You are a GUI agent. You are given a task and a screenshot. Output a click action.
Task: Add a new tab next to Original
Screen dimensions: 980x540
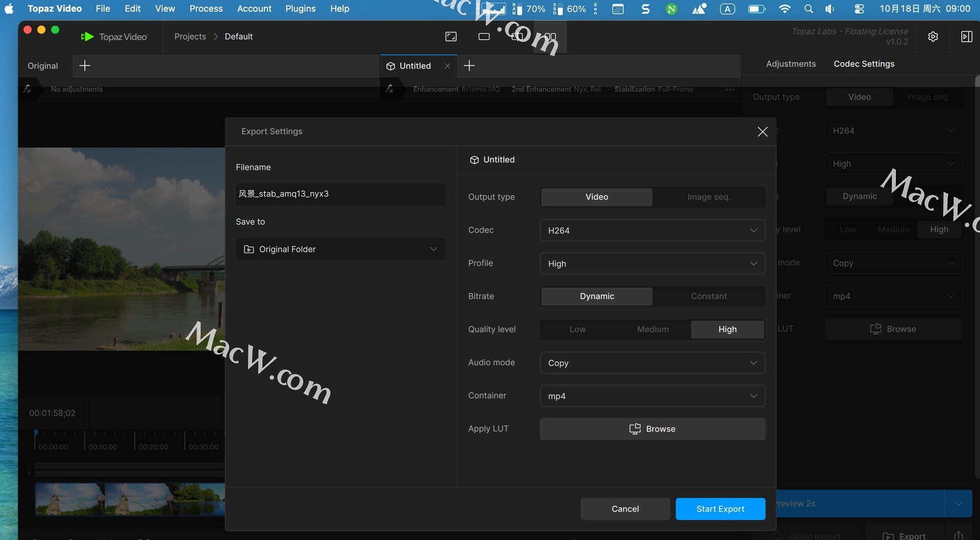tap(85, 66)
